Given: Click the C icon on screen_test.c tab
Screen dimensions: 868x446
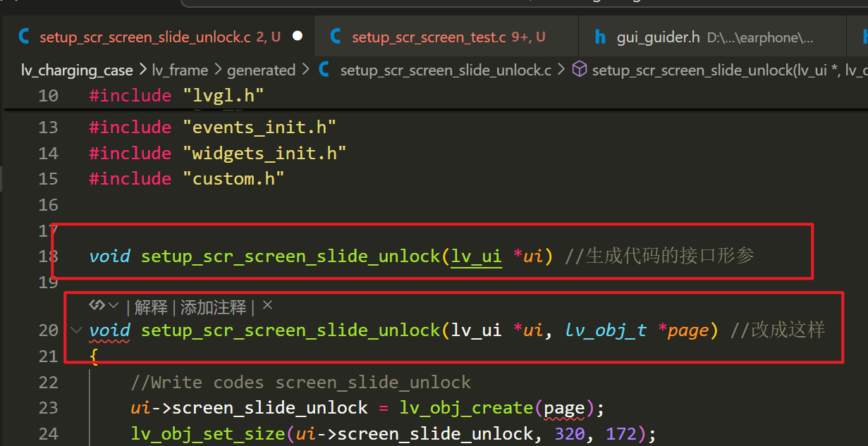Looking at the screenshot, I should coord(336,37).
